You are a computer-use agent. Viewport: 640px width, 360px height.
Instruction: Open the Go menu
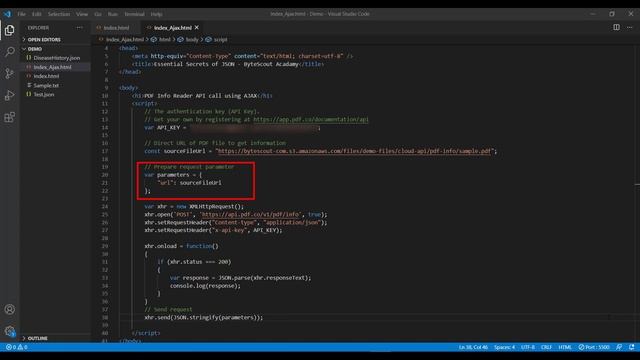click(98, 14)
